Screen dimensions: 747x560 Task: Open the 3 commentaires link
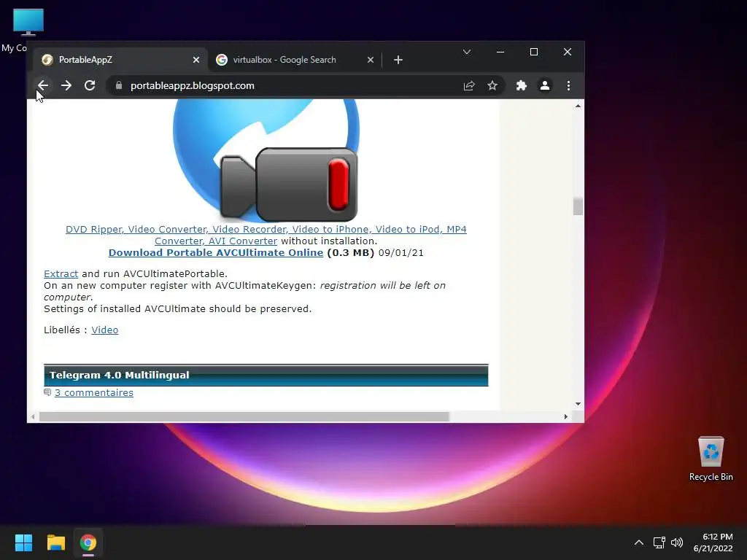(94, 393)
